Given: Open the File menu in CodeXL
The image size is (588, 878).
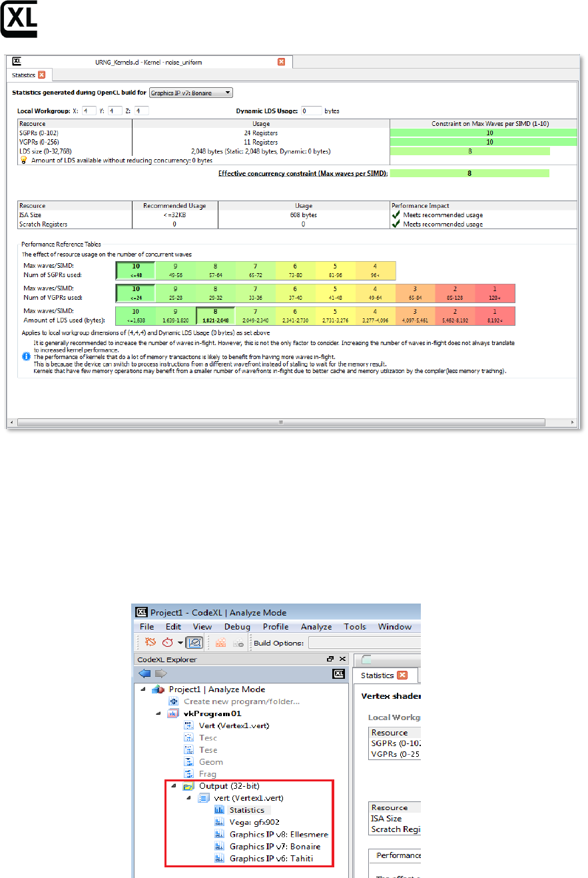Looking at the screenshot, I should (x=147, y=627).
